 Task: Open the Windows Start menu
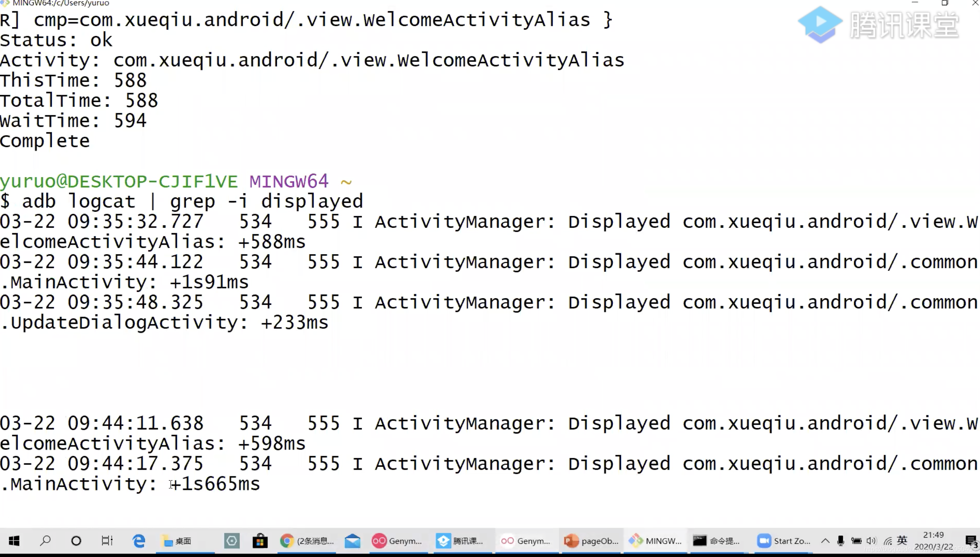coord(14,541)
